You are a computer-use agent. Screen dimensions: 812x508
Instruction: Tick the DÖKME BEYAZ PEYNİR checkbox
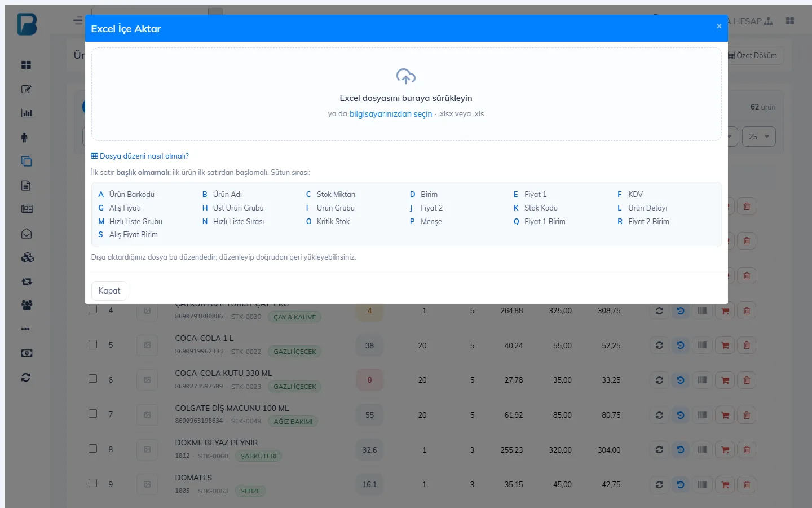pos(93,449)
